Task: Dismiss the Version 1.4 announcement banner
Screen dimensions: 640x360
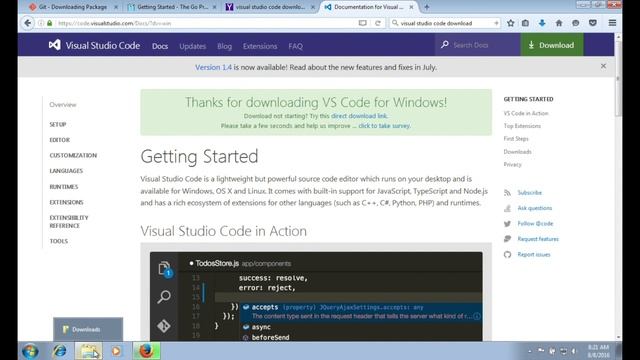Action: coord(603,66)
